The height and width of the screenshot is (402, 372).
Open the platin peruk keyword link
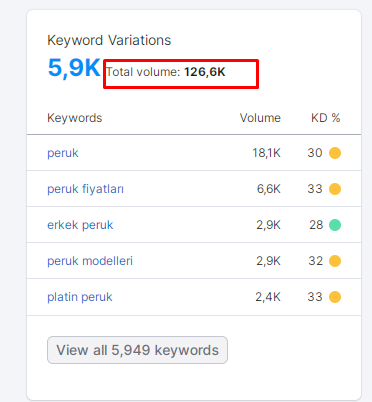click(80, 297)
